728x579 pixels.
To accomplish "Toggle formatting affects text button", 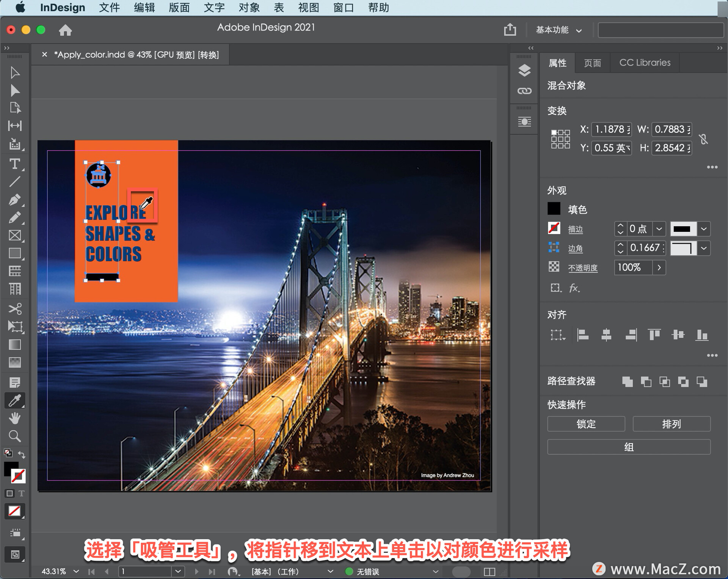I will [22, 493].
